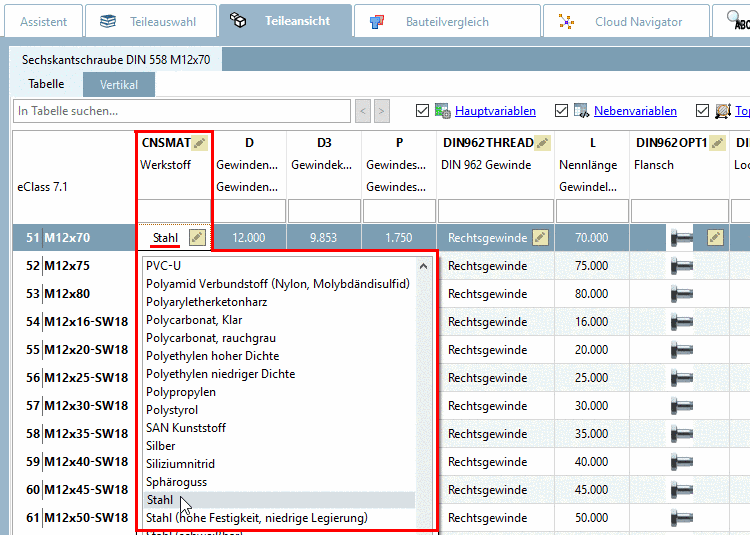Click the filter box under column L
Screen dimensions: 750x535
(592, 211)
